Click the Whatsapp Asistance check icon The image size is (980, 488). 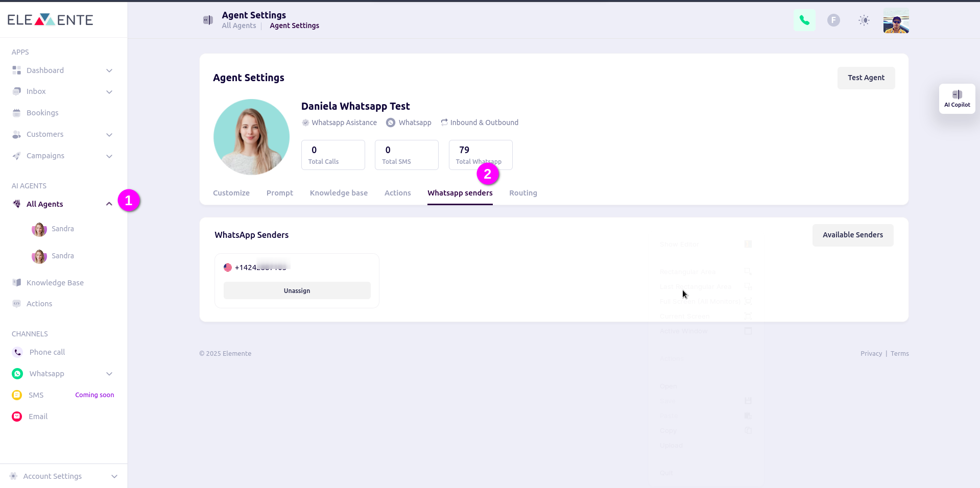(305, 123)
